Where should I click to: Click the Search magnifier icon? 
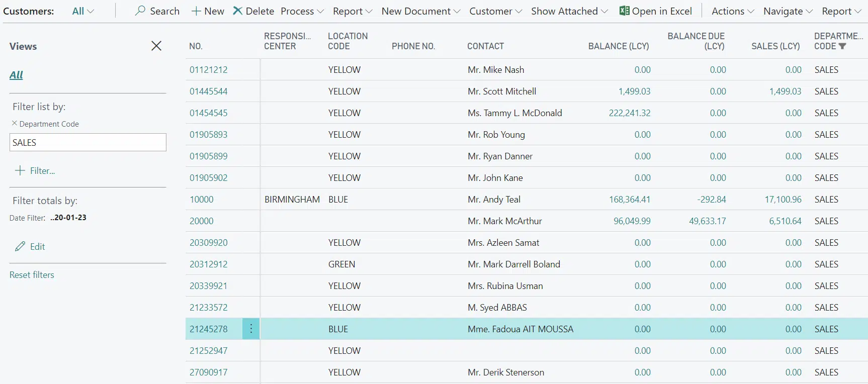click(x=140, y=11)
